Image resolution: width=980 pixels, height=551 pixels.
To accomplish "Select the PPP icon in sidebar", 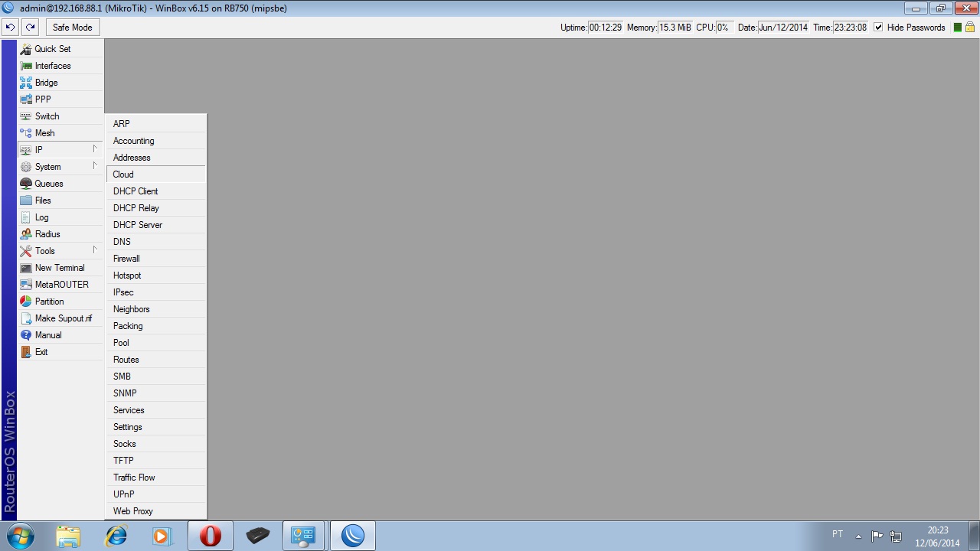I will pyautogui.click(x=26, y=99).
